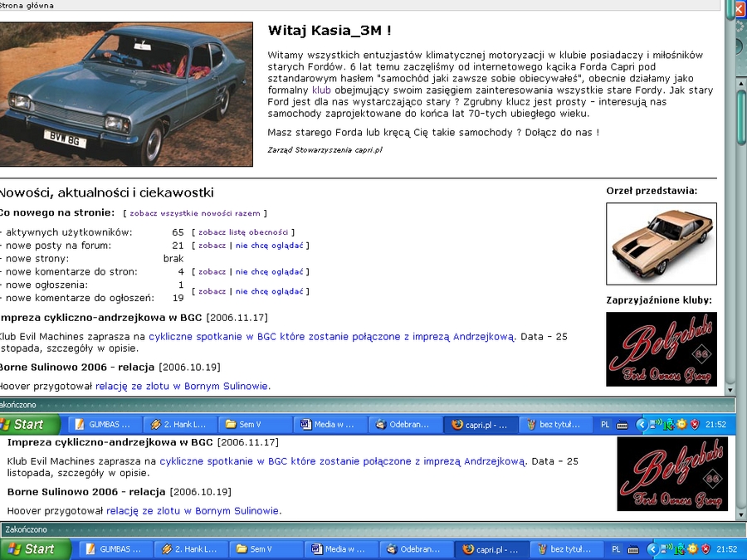The image size is (747, 560).
Task: Click the wireless network tray icon, bottom taskbar
Action: (666, 548)
